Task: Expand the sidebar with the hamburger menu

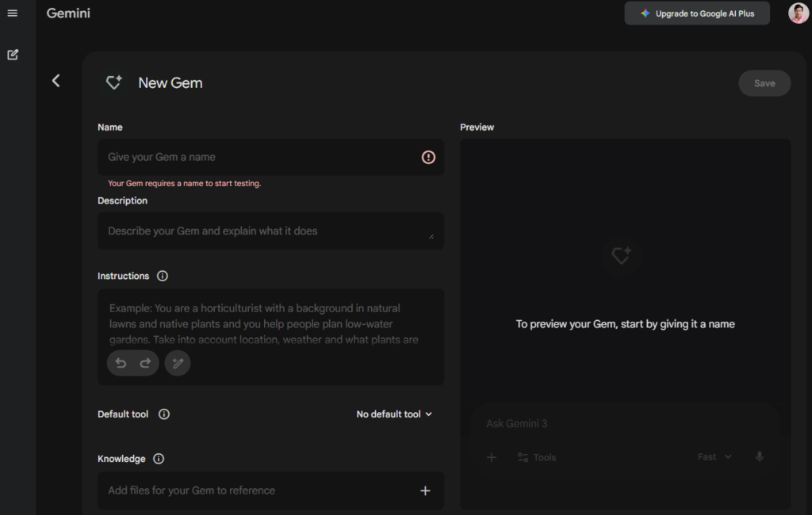Action: tap(12, 13)
